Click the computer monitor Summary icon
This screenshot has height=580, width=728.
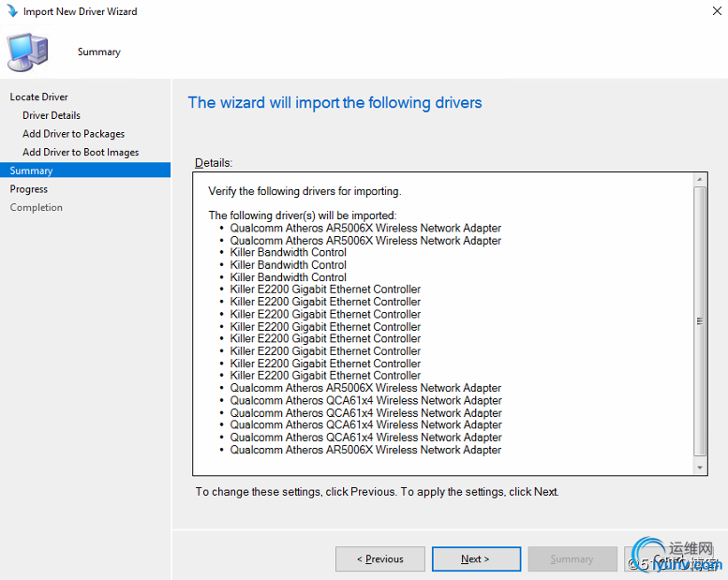(x=27, y=52)
